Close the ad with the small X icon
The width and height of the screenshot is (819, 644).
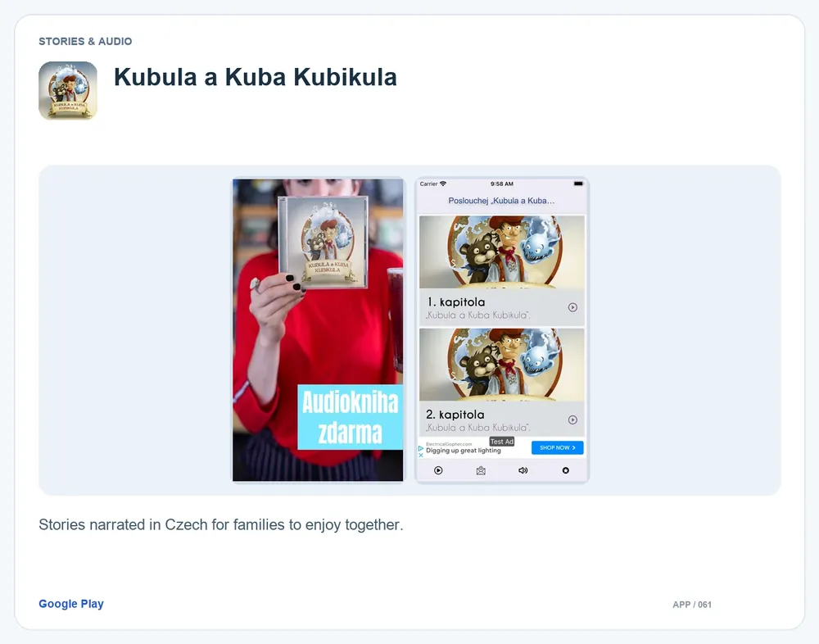pos(421,456)
